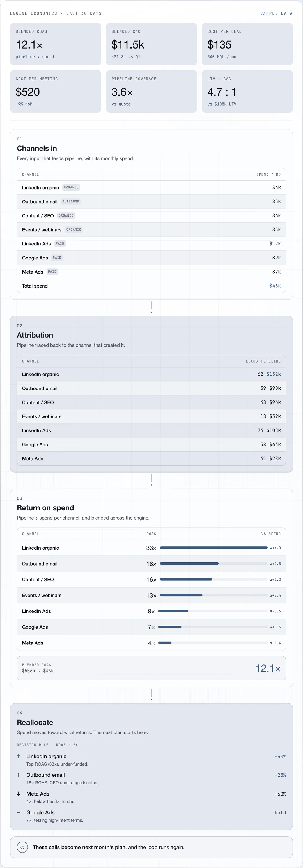Click the PAID tag on LinkedIn Ads
This screenshot has height=868, width=303.
point(60,244)
